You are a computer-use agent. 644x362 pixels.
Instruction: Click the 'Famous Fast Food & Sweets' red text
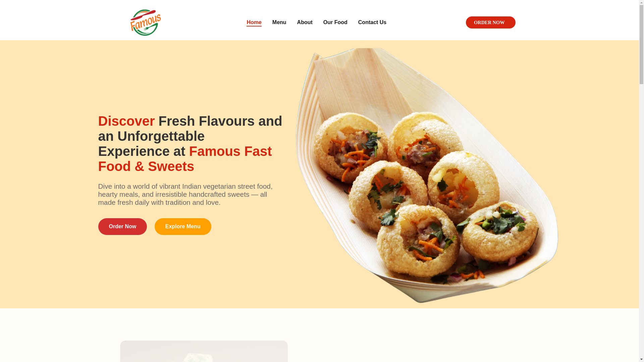(x=185, y=159)
